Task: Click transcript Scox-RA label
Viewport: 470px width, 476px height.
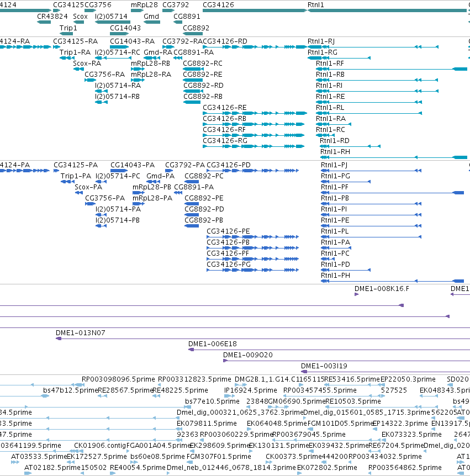Action: 87,64
